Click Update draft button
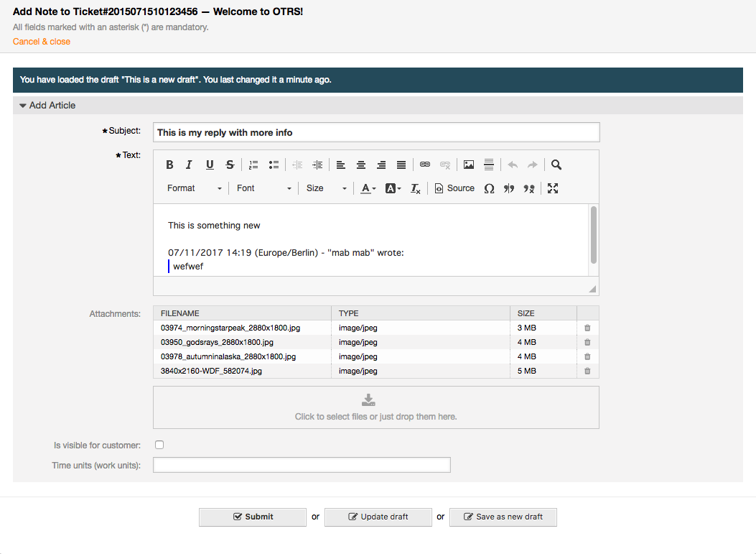The image size is (756, 554). tap(378, 517)
